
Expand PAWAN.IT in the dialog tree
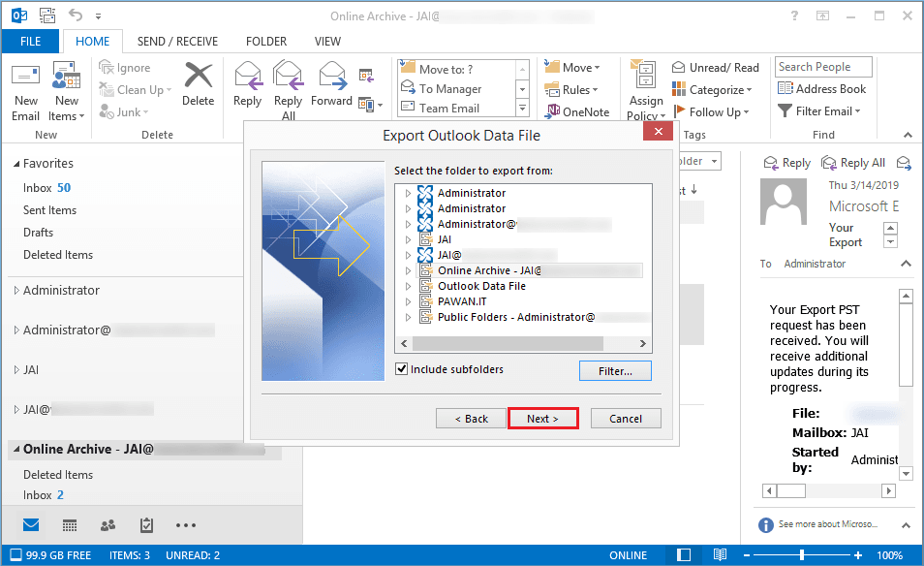[x=408, y=301]
